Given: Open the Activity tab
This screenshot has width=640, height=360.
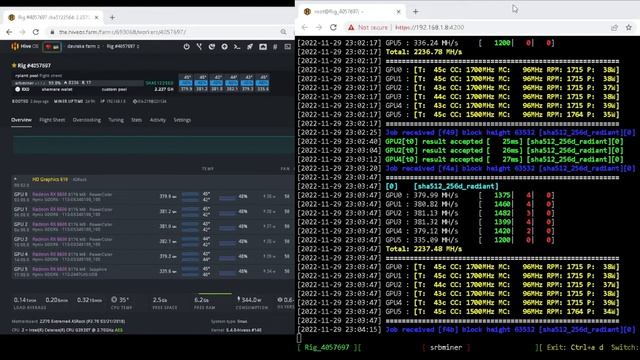Looking at the screenshot, I should pyautogui.click(x=158, y=120).
